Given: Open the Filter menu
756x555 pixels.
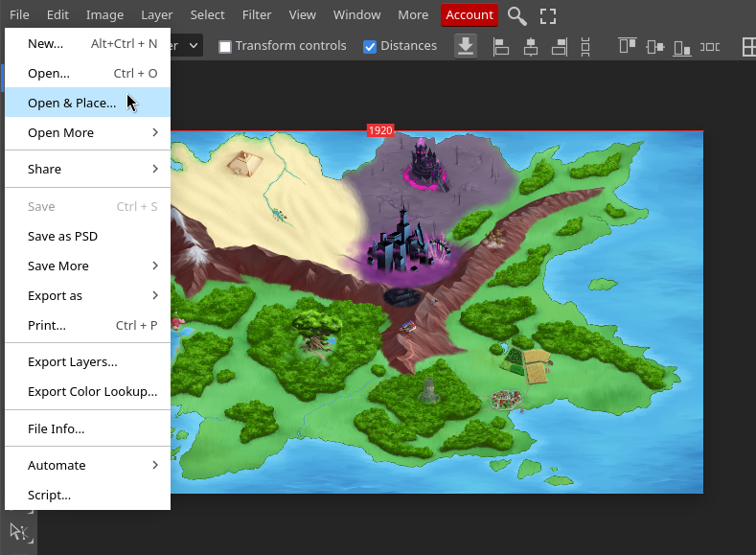Looking at the screenshot, I should pos(256,15).
